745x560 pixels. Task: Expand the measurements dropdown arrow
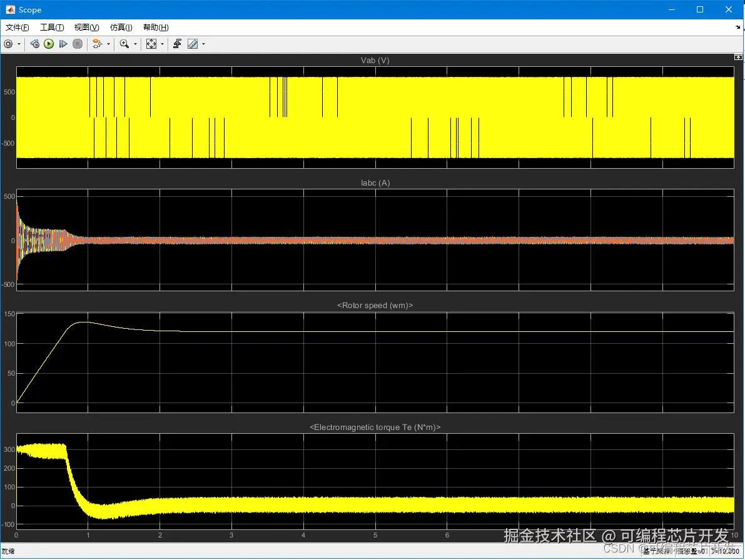tap(204, 44)
